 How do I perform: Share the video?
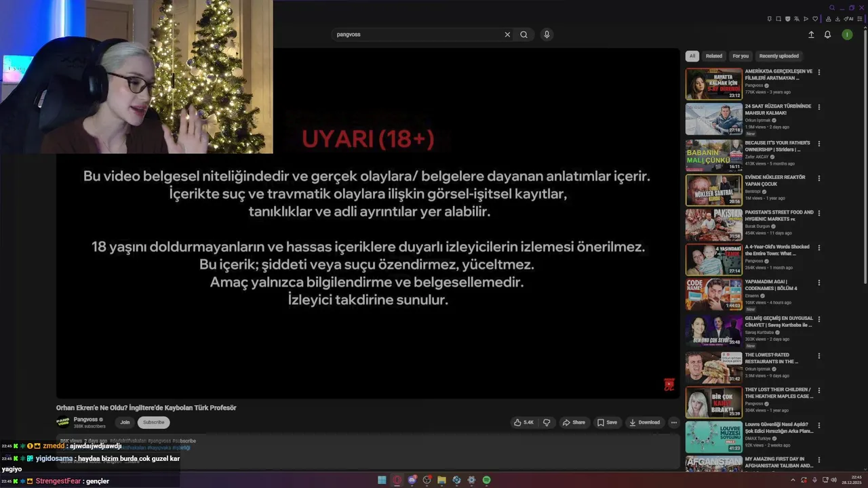574,422
